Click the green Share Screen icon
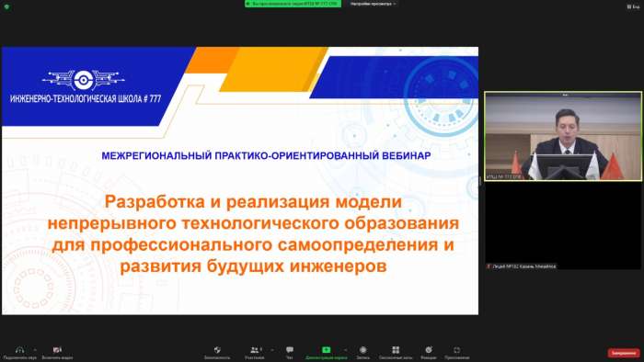This screenshot has height=362, width=644. [326, 350]
